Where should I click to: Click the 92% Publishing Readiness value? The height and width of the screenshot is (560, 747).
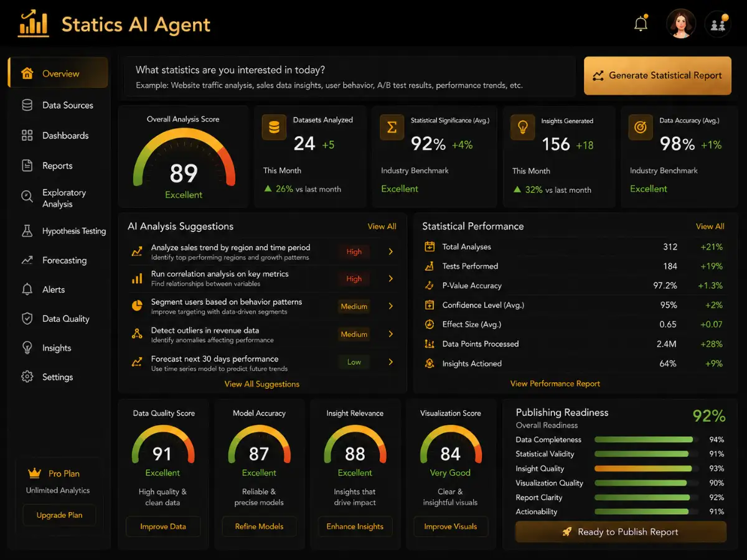709,416
